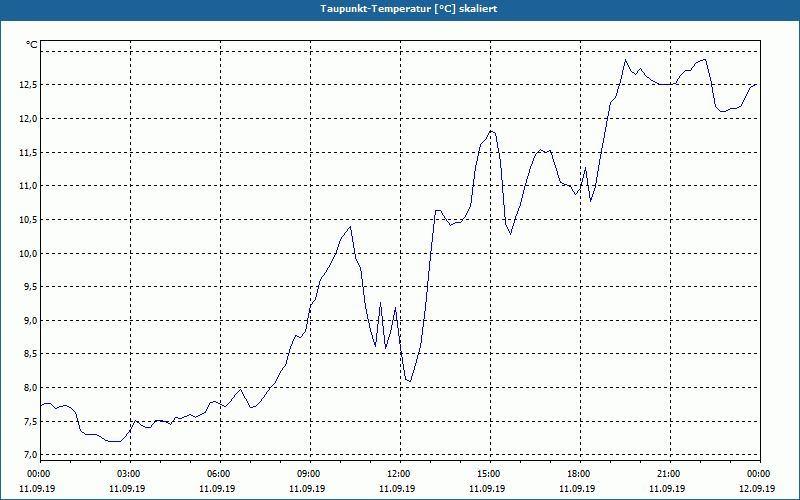Click the 18:00 time axis label
Viewport: 800px width, 500px height.
pyautogui.click(x=580, y=474)
